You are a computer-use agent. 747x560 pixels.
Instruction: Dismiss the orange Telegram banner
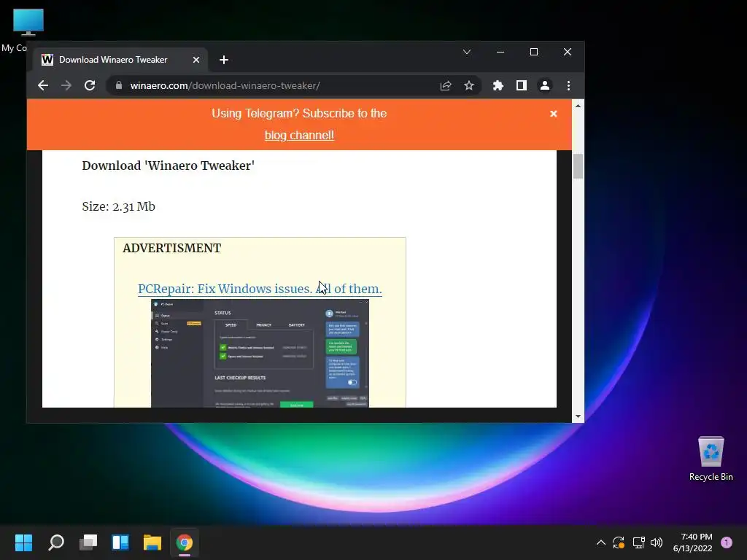pyautogui.click(x=554, y=114)
